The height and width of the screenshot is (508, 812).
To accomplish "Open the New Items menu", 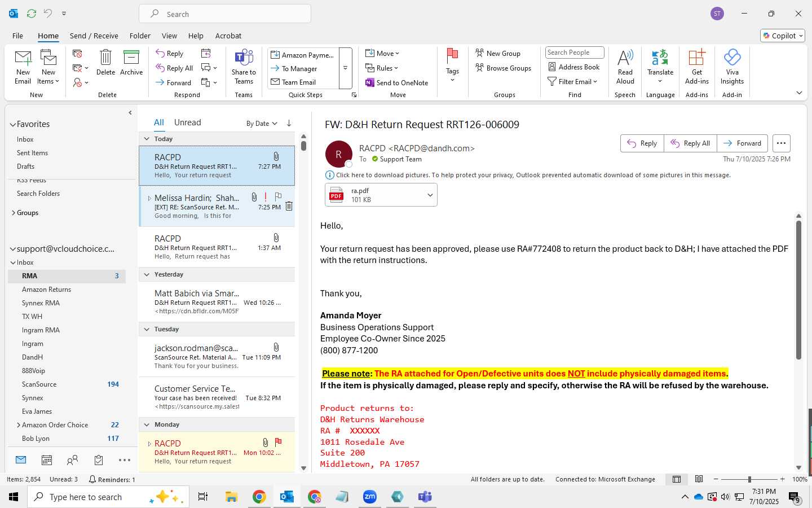I will (x=48, y=67).
